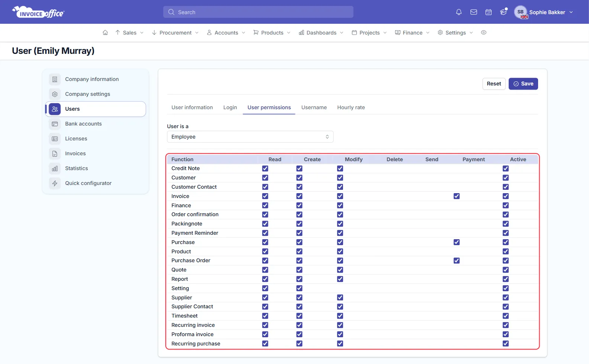Open the 'User is a' Employee dropdown
The height and width of the screenshot is (364, 589).
(x=250, y=137)
